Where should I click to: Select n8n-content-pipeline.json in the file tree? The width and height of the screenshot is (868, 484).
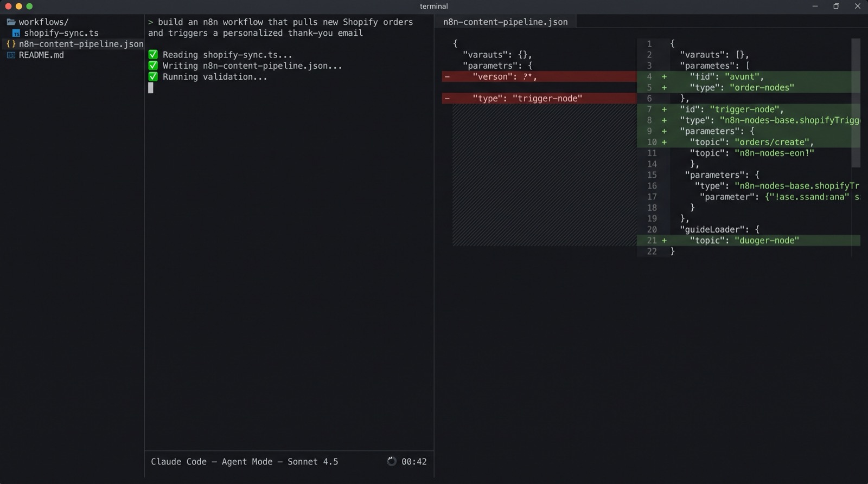[81, 44]
